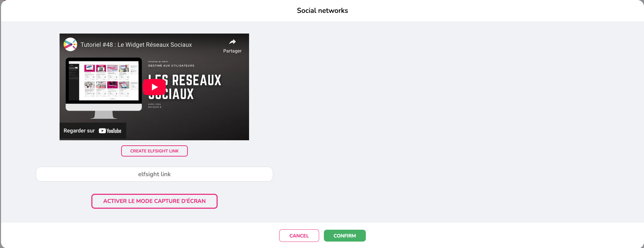644x248 pixels.
Task: Cancel the Social networks dialog
Action: coord(299,236)
